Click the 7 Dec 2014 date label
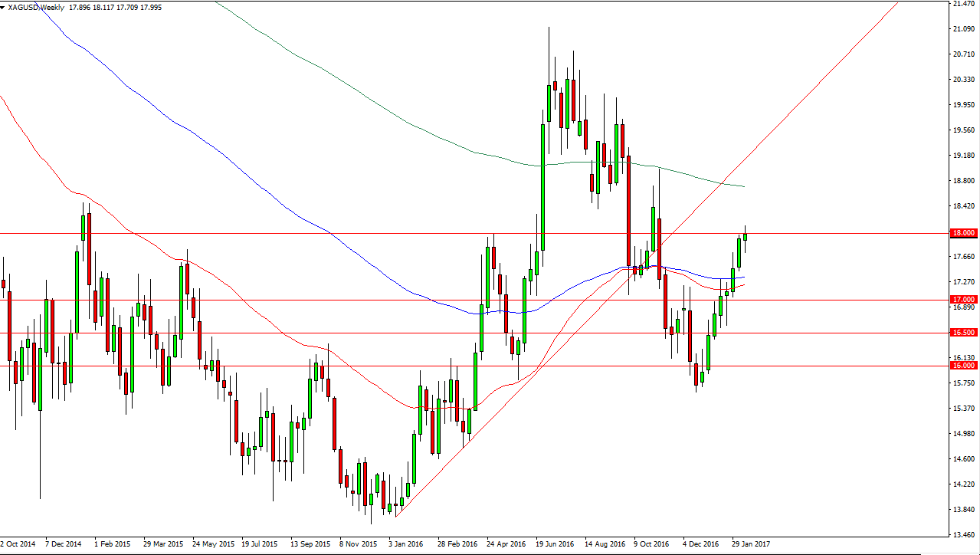 tap(64, 544)
